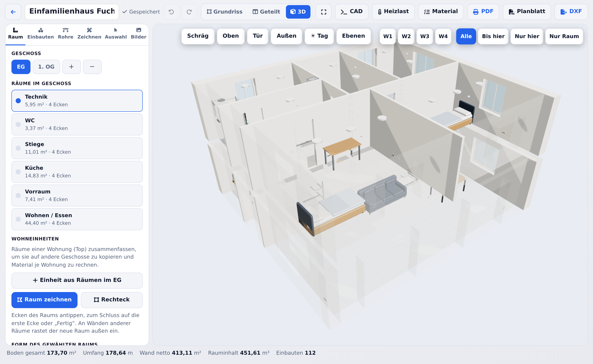Export the plan as PDF
This screenshot has height=364, width=593.
[x=483, y=12]
